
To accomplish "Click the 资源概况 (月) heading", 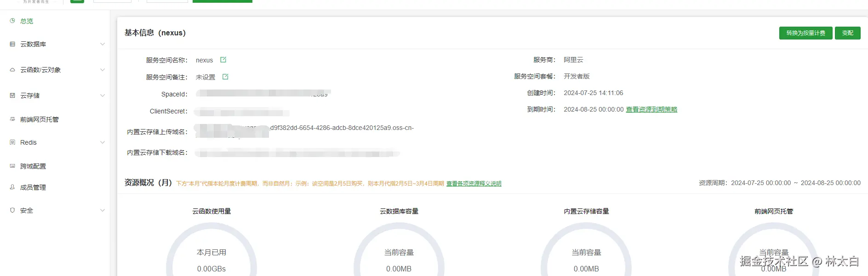I will 148,182.
